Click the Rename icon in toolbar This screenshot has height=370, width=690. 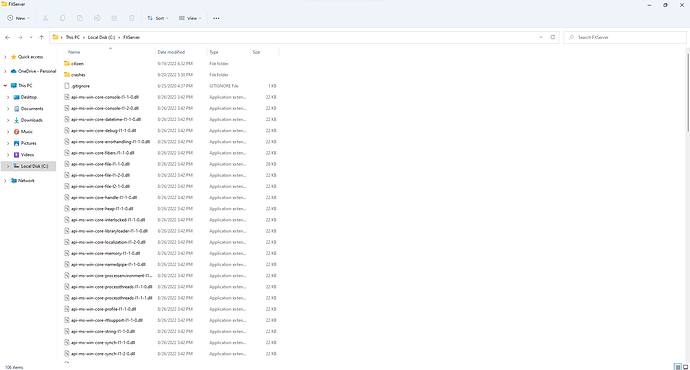(97, 18)
